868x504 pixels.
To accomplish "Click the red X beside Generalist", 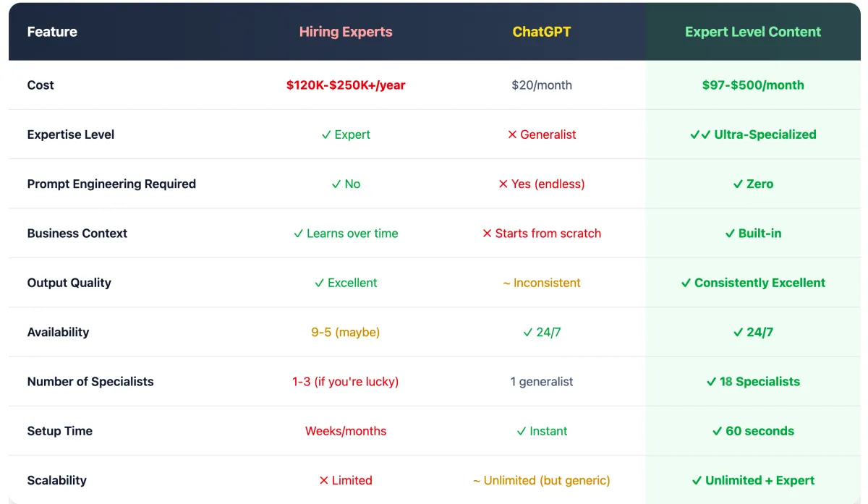I will click(x=512, y=134).
